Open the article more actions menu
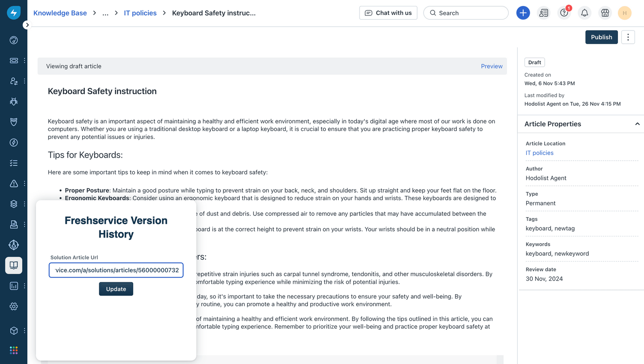This screenshot has height=364, width=644. (628, 37)
